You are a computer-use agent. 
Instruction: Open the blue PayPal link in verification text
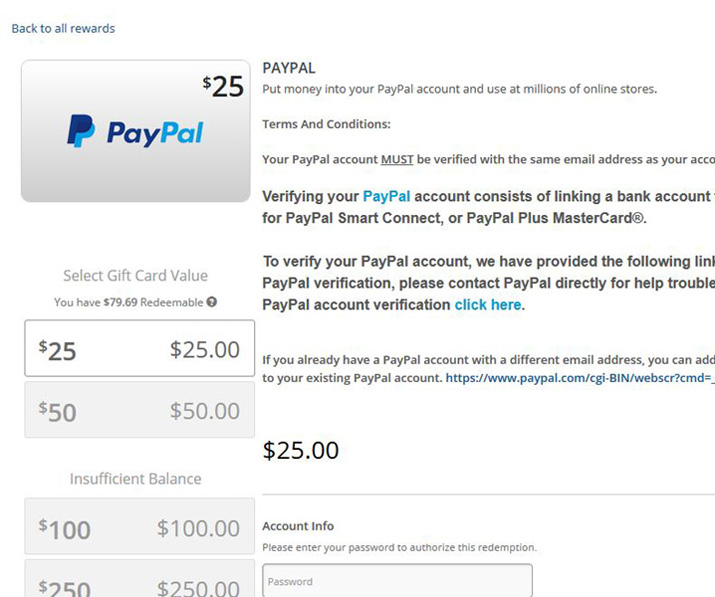(x=386, y=196)
